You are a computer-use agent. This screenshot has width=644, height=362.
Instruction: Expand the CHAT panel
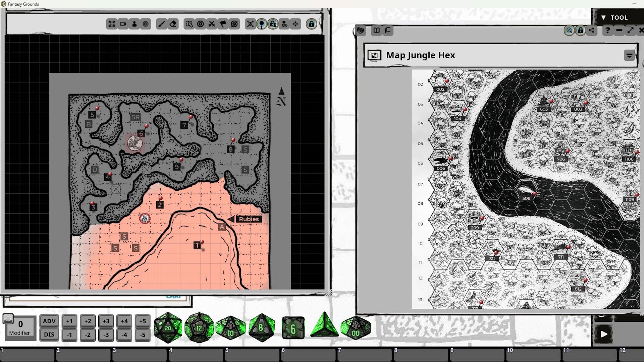(173, 296)
